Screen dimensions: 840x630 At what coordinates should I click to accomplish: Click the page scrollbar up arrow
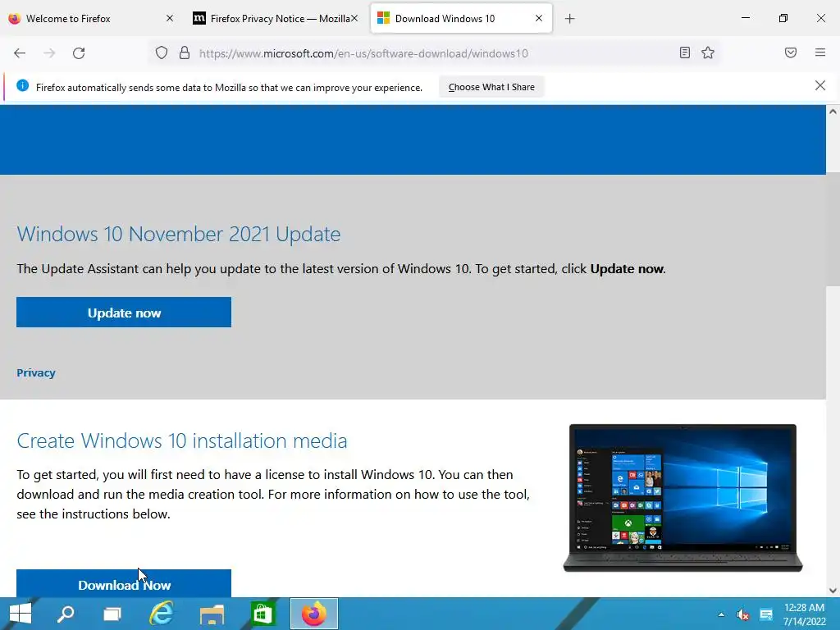tap(833, 112)
